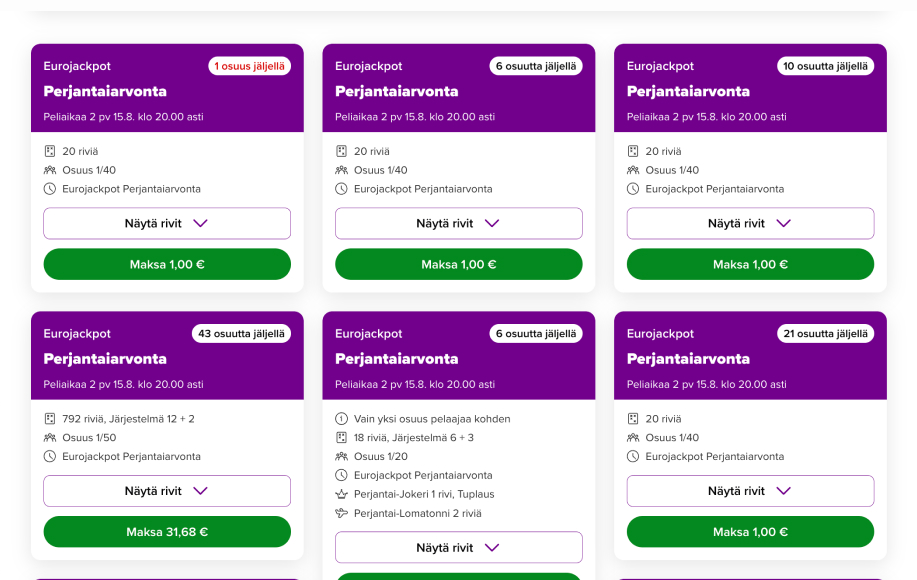Click the people icon next to Osuus 1/50
917x580 pixels.
click(51, 437)
